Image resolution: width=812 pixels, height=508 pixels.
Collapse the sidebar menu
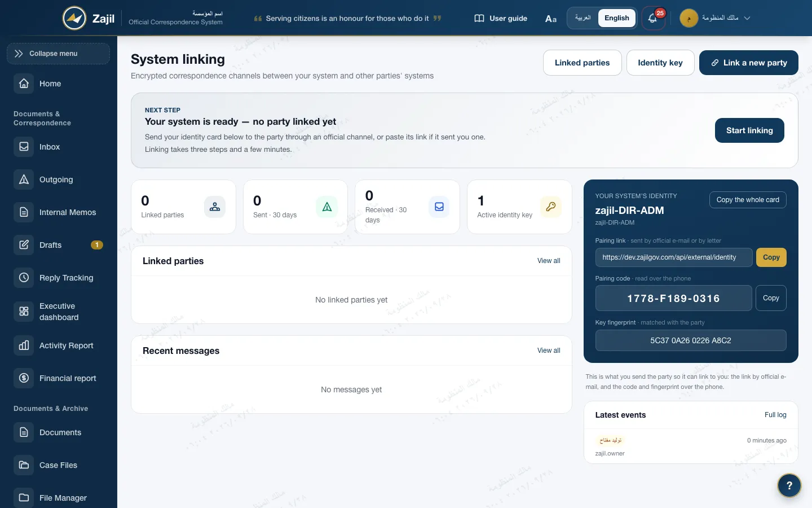pos(58,54)
